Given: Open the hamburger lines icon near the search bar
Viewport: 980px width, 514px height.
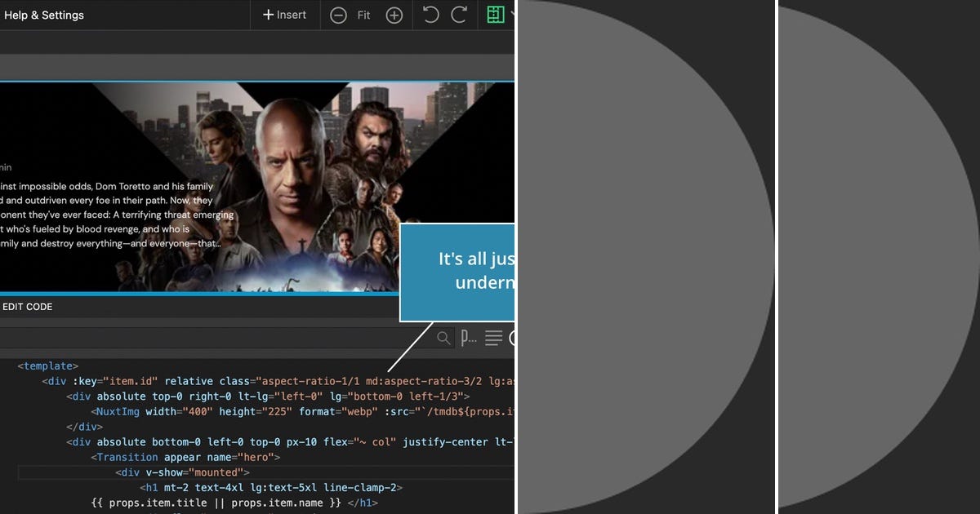Looking at the screenshot, I should point(494,338).
